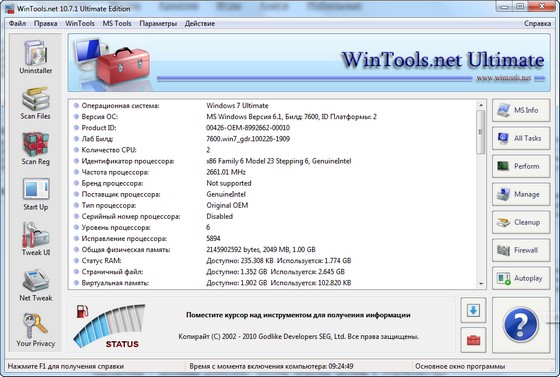Launch the Your Privacy tool

[x=35, y=330]
